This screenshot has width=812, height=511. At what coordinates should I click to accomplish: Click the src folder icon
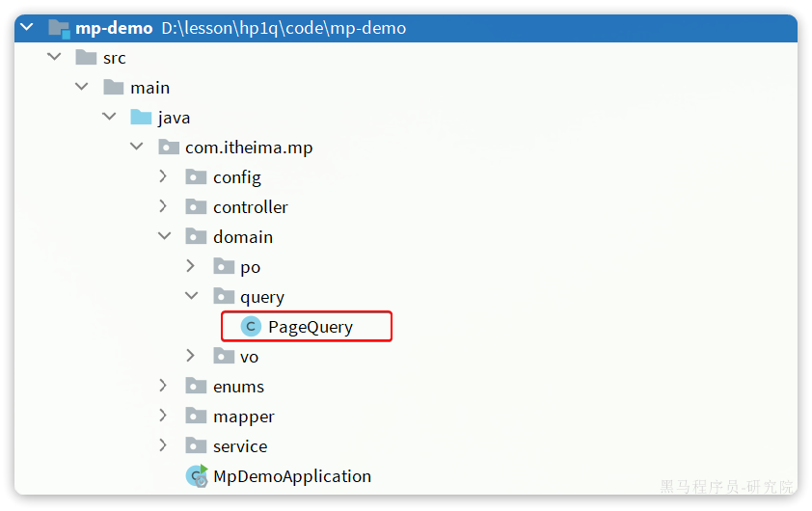(x=86, y=57)
